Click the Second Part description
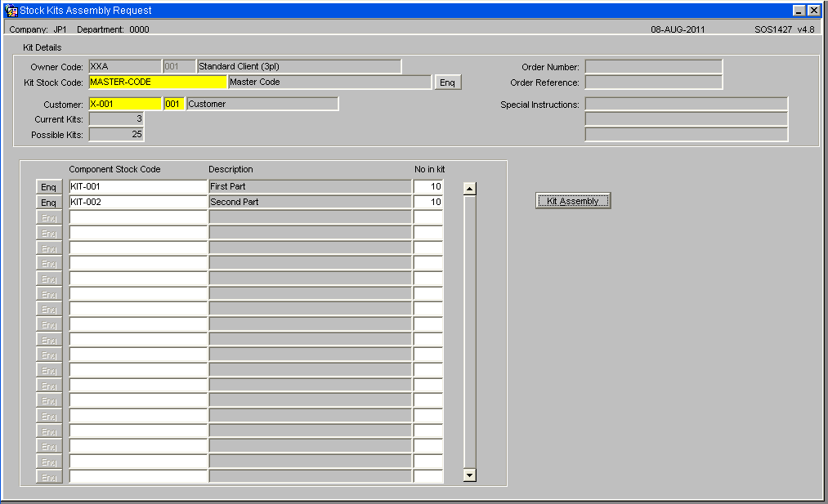Image resolution: width=828 pixels, height=504 pixels. pyautogui.click(x=310, y=202)
